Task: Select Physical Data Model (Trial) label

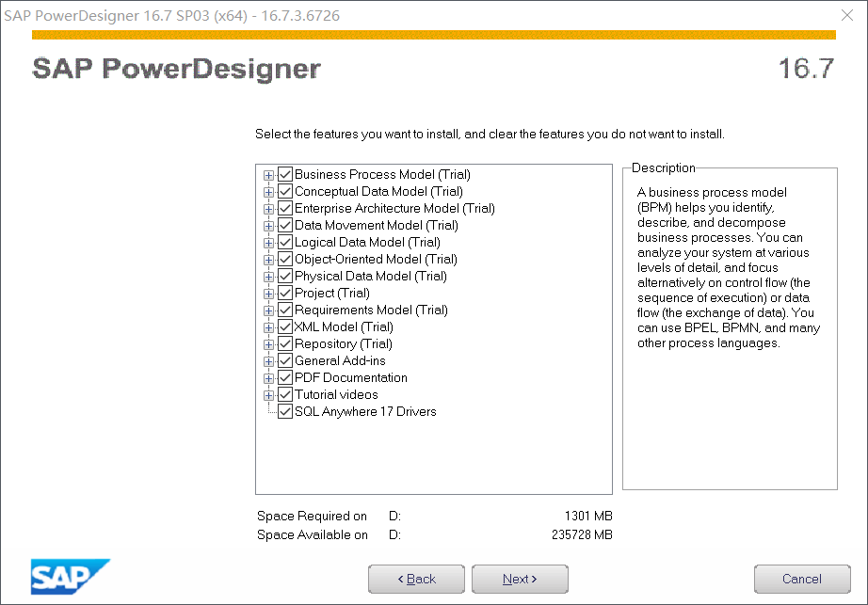Action: coord(371,276)
